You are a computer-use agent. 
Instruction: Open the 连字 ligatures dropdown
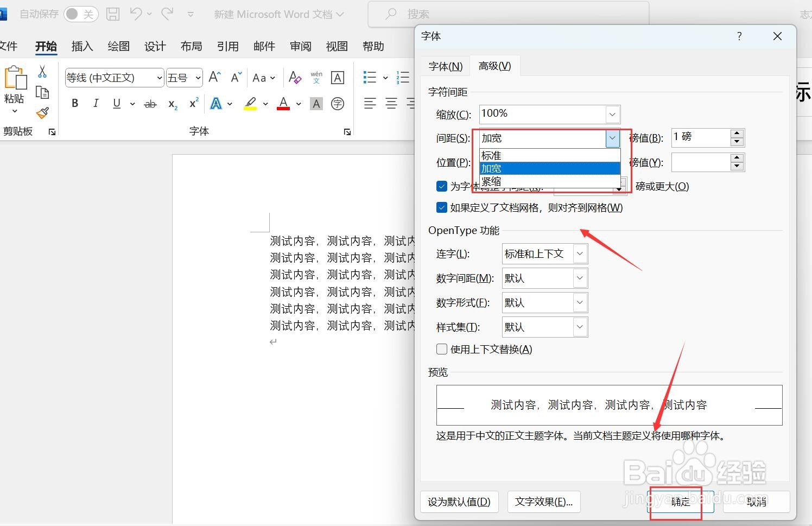[x=580, y=254]
